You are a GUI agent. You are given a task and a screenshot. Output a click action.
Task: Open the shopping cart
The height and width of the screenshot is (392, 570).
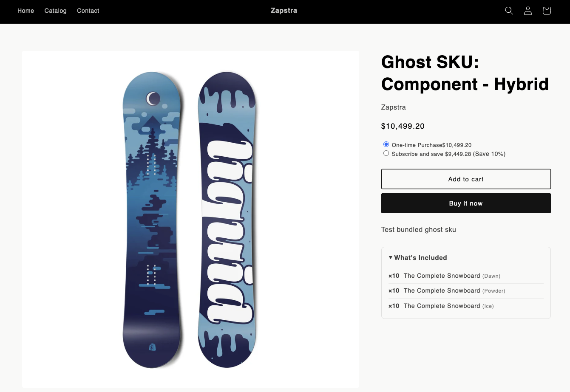click(x=546, y=11)
